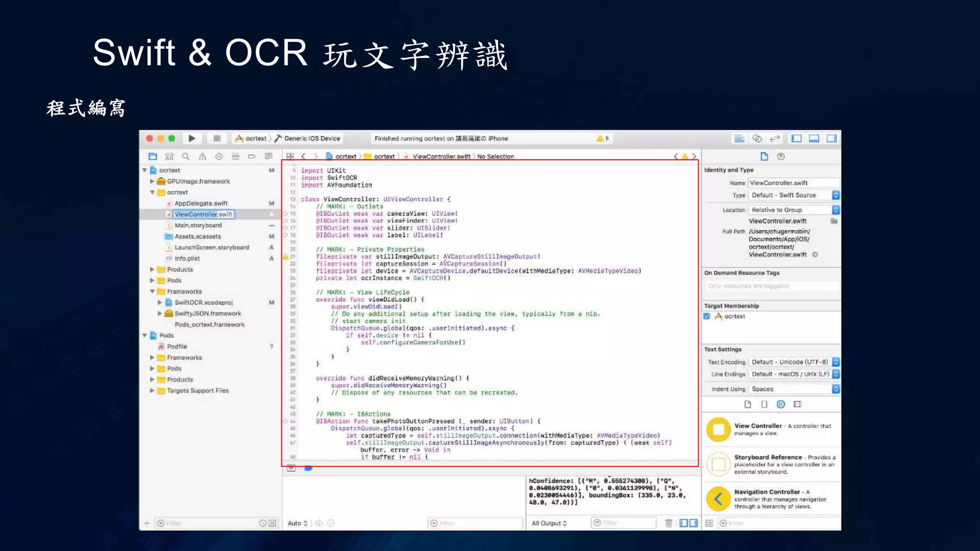Open Indent Using dropdown
This screenshot has width=980, height=551.
794,389
